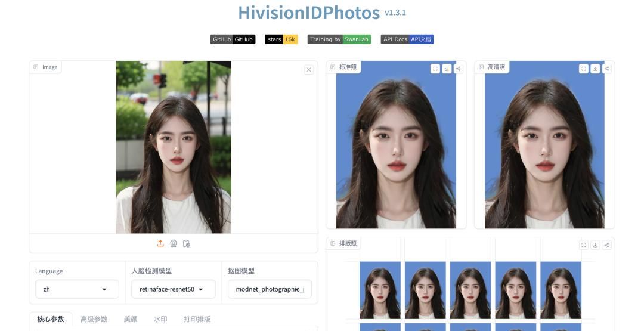
Task: Select the 核心参数 tab
Action: click(x=51, y=319)
